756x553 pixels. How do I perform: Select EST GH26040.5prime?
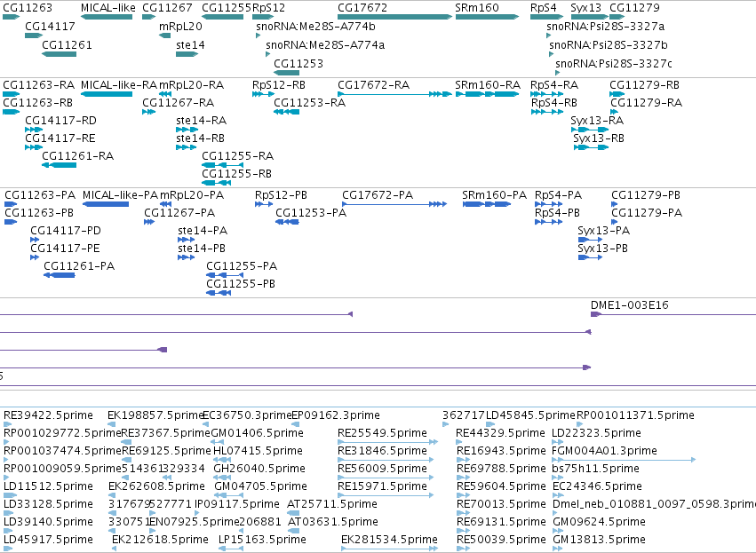coord(259,469)
